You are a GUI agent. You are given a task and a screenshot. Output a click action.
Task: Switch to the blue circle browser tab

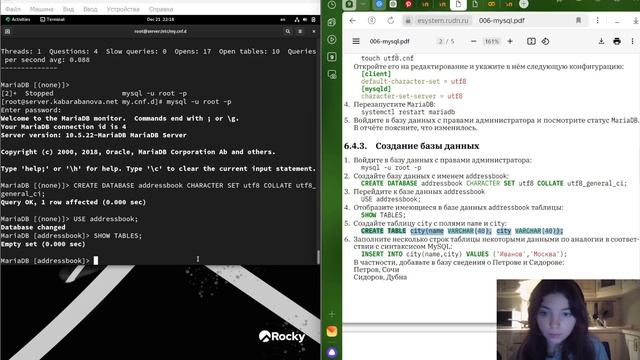click(379, 4)
